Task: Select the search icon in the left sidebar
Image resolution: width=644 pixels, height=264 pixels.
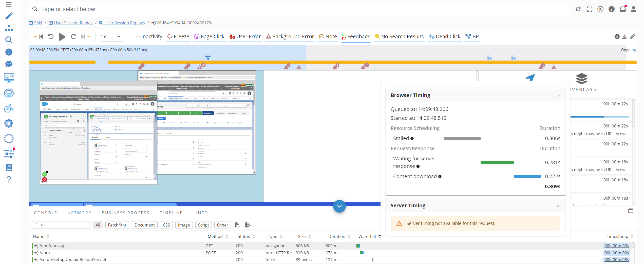Action: click(x=9, y=40)
